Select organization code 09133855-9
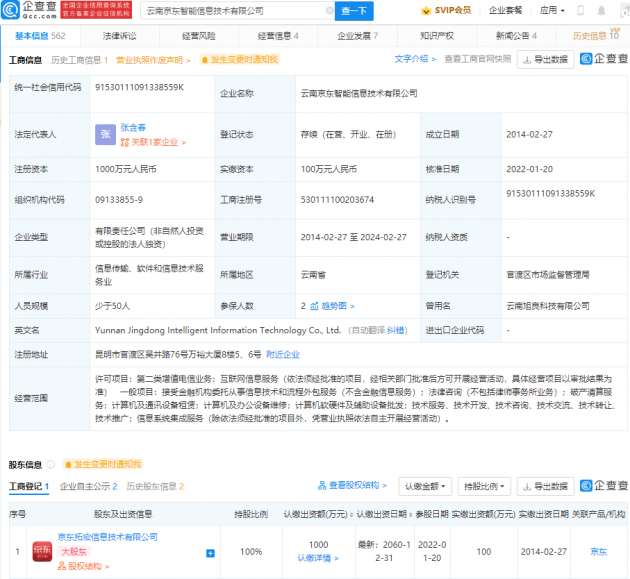This screenshot has width=630, height=579. (x=119, y=200)
